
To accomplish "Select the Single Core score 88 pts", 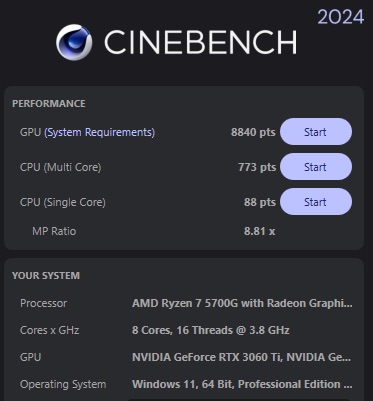I will (x=260, y=202).
